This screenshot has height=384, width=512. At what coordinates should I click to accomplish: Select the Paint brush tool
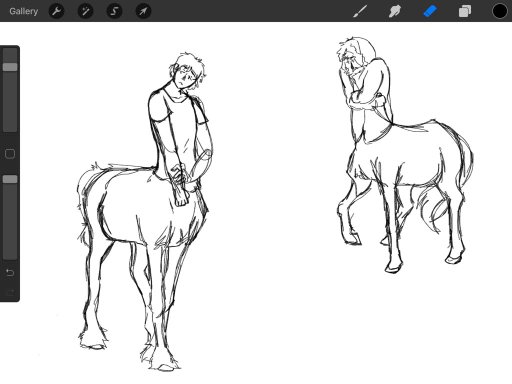(x=360, y=11)
